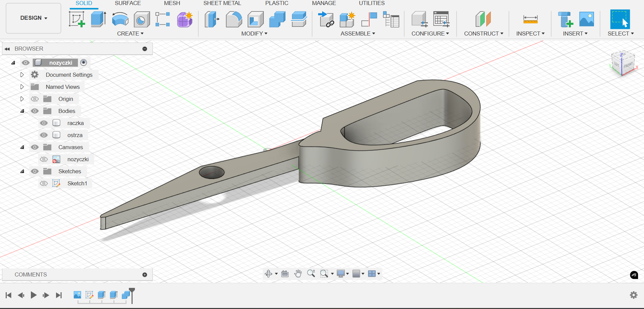Select the Rectangular Pattern tool
The image size is (644, 309).
163,19
